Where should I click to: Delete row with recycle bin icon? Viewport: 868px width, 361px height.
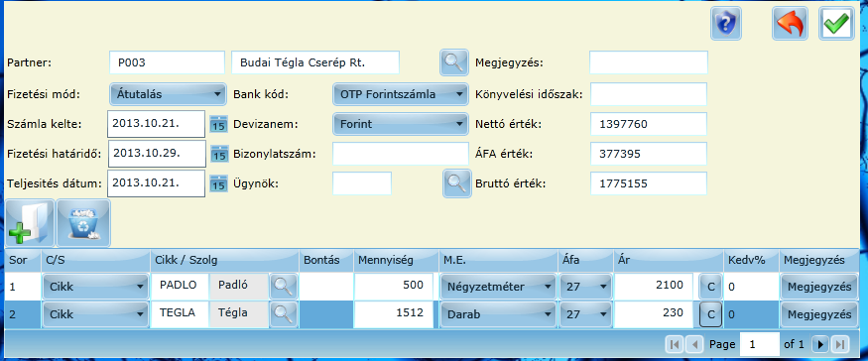pyautogui.click(x=83, y=223)
